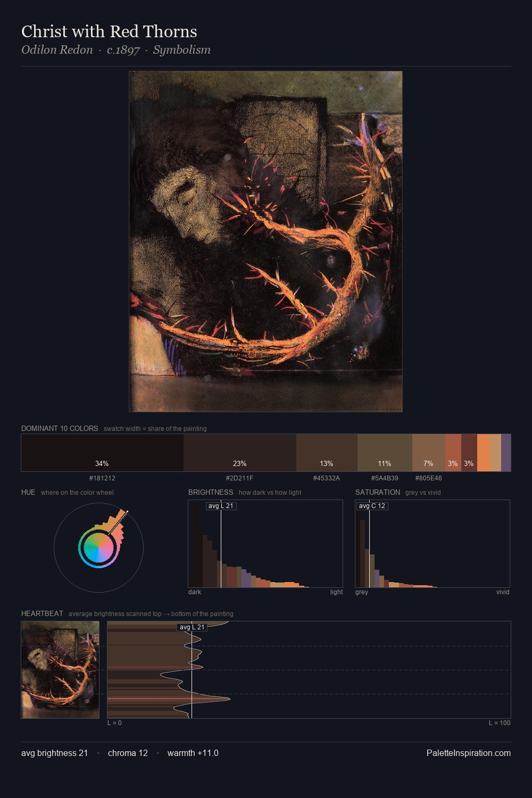Image resolution: width=532 pixels, height=798 pixels.
Task: Click the 'light' axis label
Action: pyautogui.click(x=336, y=592)
